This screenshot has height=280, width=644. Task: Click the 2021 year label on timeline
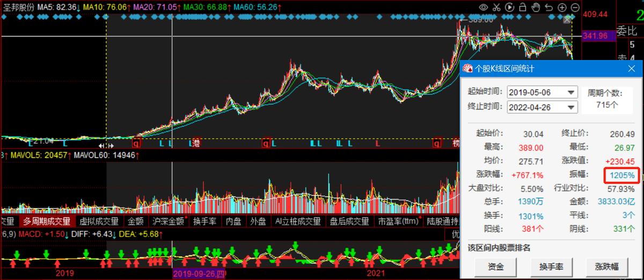(376, 274)
